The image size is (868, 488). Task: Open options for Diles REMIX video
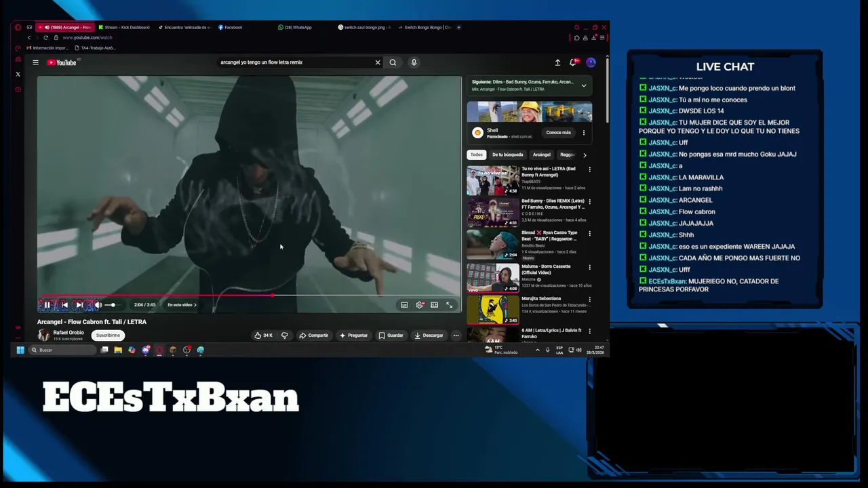589,201
